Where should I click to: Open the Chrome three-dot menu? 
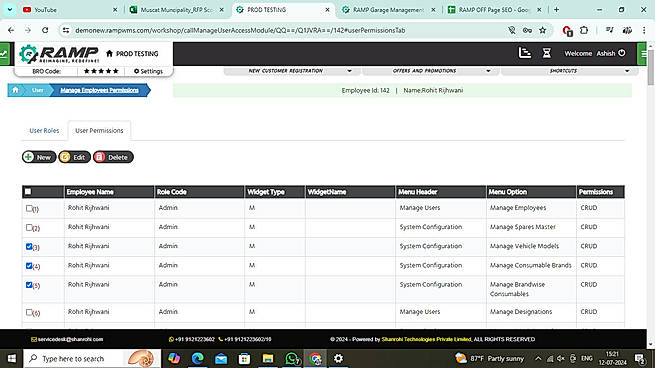[644, 30]
